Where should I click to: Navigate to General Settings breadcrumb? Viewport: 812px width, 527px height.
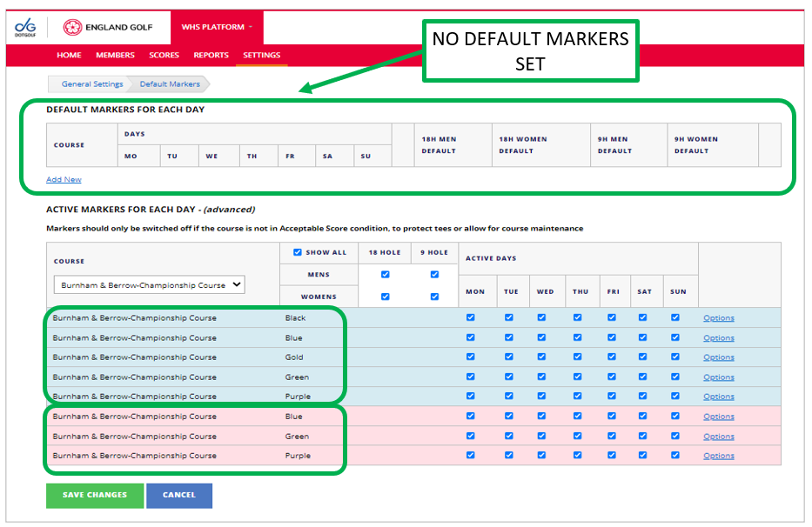click(x=92, y=83)
